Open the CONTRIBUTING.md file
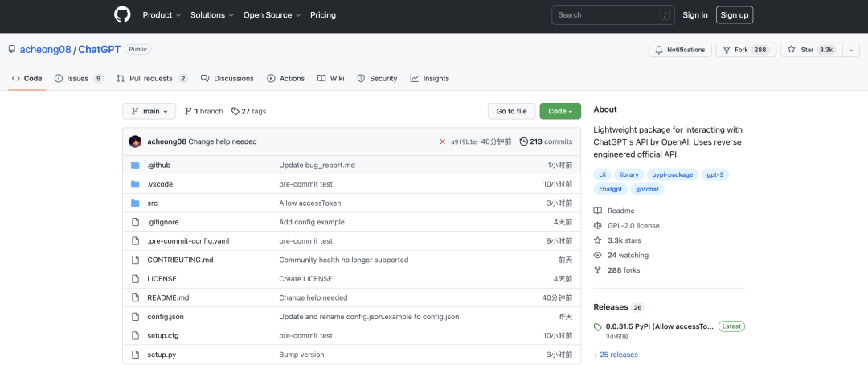868x365 pixels. (180, 260)
